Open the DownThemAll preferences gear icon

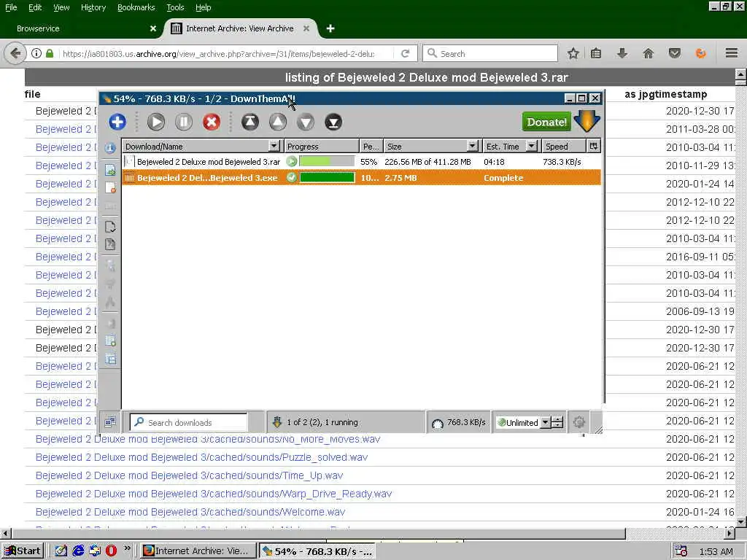pyautogui.click(x=578, y=422)
